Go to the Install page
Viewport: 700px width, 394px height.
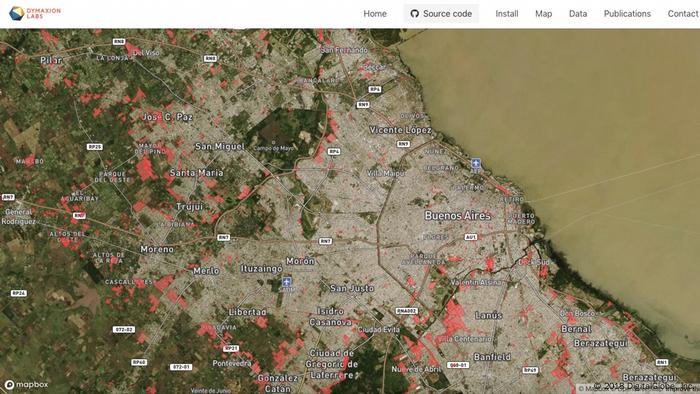507,14
